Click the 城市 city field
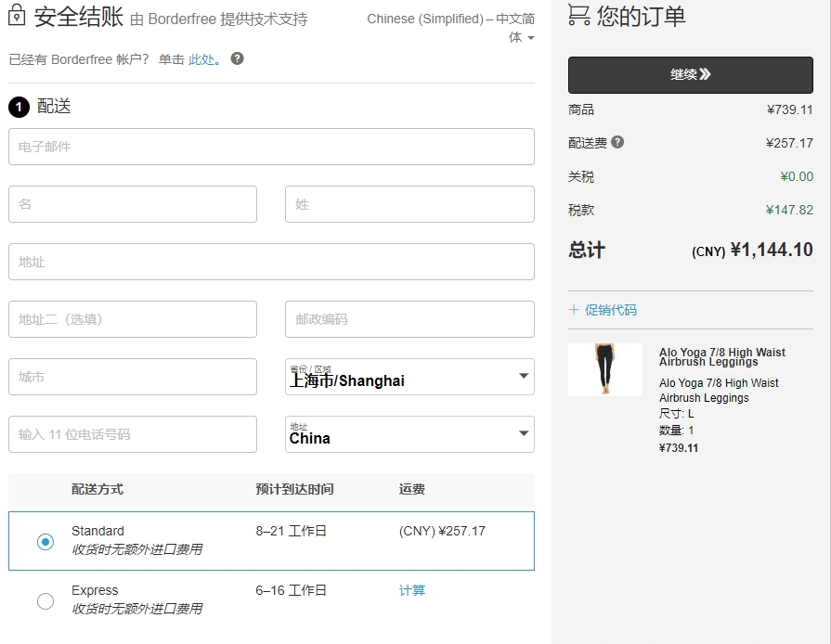 click(x=133, y=377)
